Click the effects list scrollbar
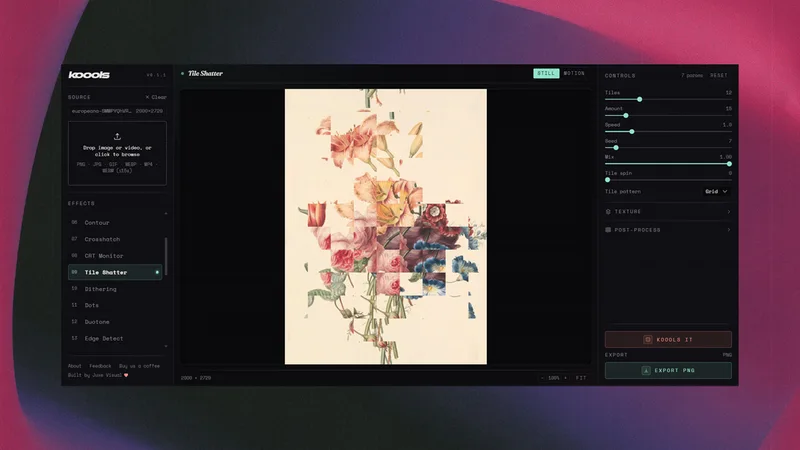Image resolution: width=800 pixels, height=450 pixels. coord(166,257)
